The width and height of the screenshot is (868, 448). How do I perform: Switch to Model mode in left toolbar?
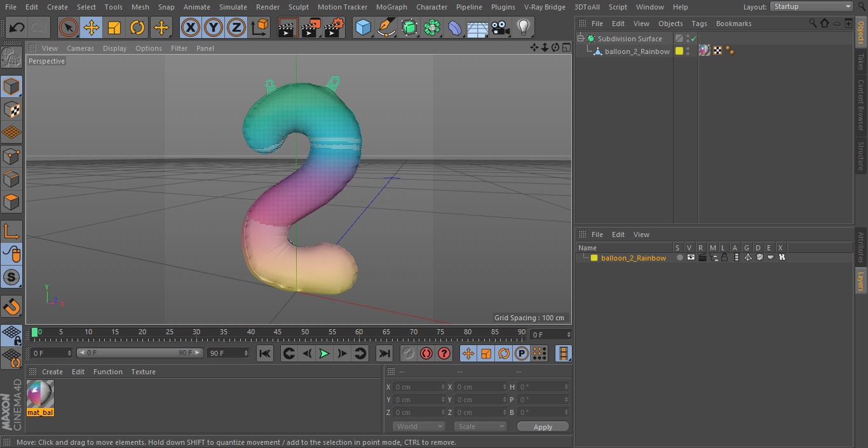coord(11,86)
